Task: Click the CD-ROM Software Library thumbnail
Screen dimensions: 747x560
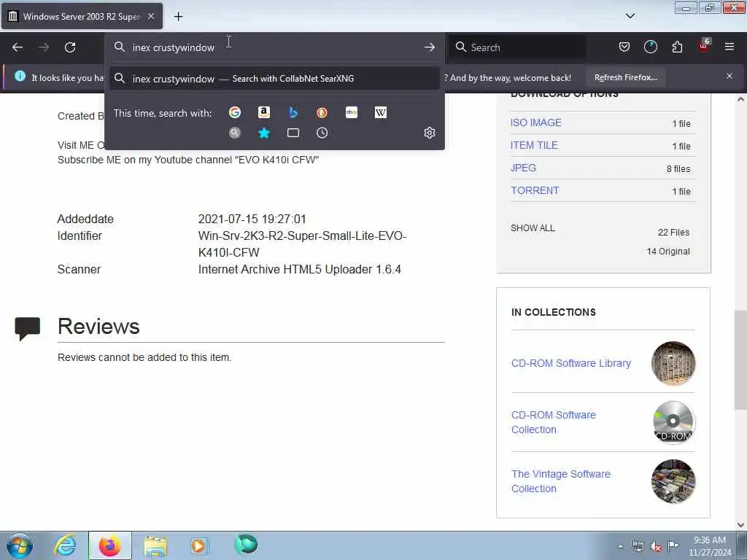Action: [673, 363]
